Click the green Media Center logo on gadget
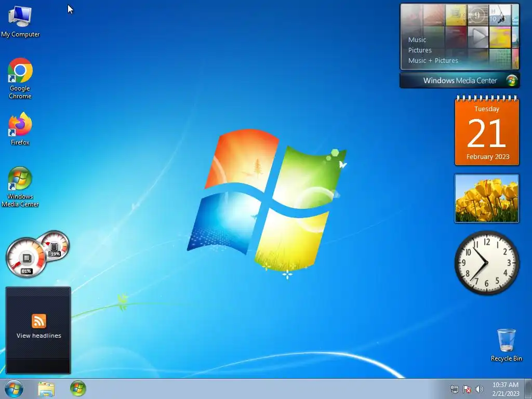This screenshot has width=532, height=399. 512,81
